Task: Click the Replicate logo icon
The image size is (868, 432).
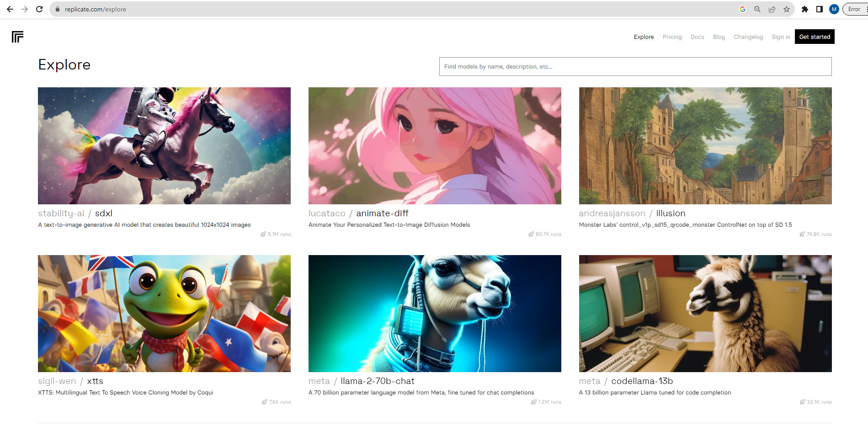Action: [17, 37]
